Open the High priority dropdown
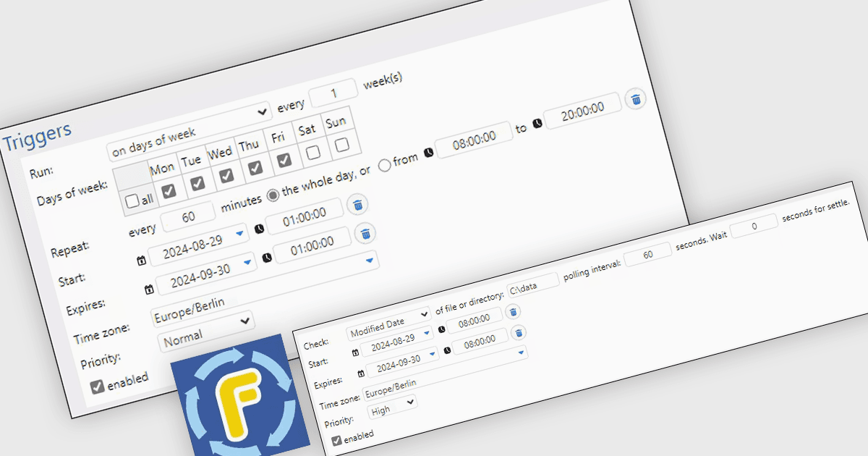 coord(393,405)
